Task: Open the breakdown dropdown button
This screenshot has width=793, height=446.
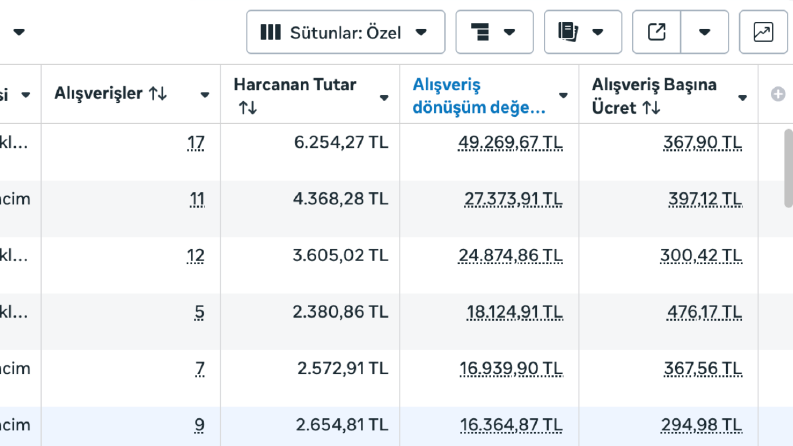Action: [x=494, y=32]
